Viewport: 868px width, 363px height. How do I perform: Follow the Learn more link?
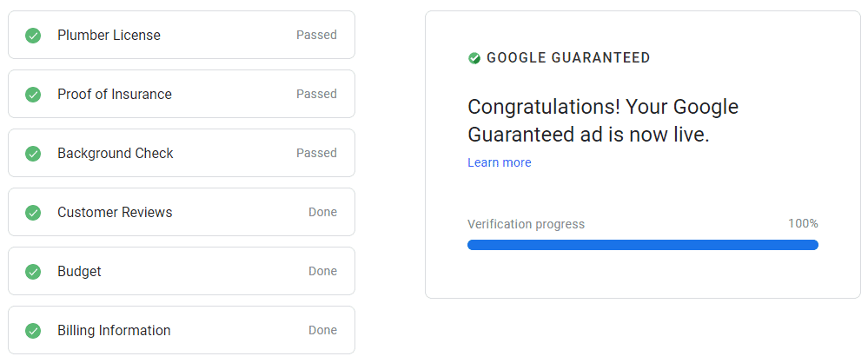499,162
